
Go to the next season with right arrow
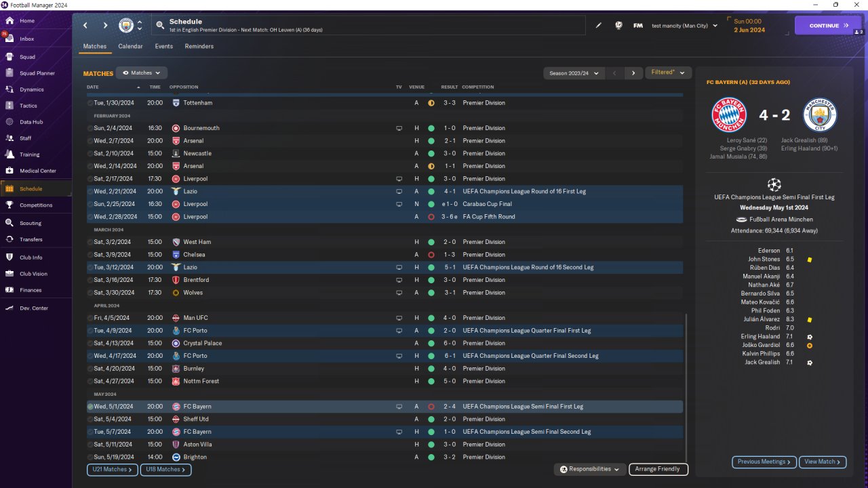[x=633, y=73]
